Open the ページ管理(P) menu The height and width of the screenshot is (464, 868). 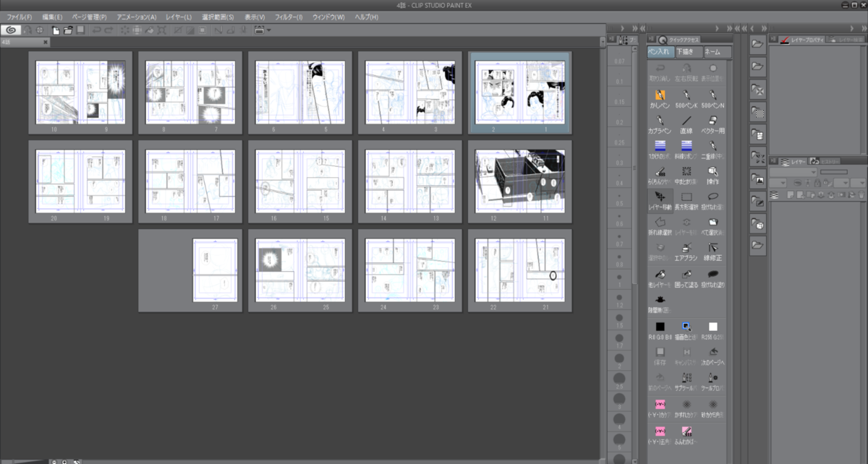coord(89,17)
